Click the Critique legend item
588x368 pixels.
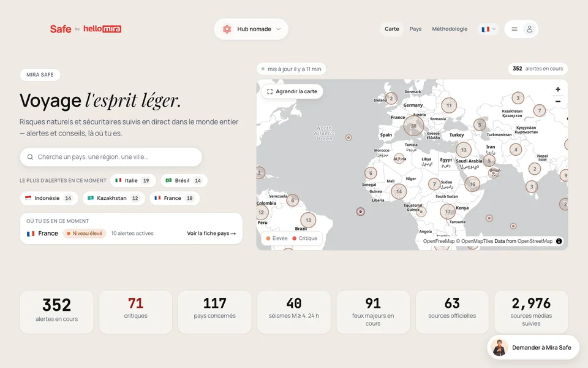coord(304,239)
